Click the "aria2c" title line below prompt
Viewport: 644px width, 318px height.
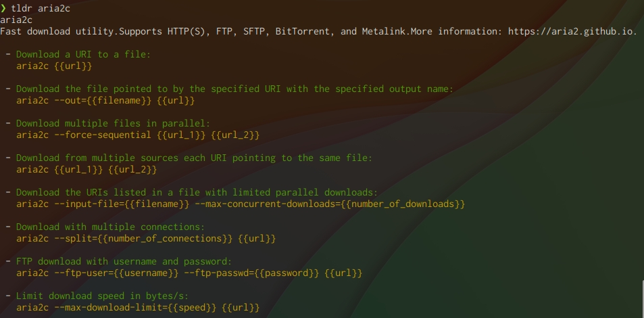(16, 20)
